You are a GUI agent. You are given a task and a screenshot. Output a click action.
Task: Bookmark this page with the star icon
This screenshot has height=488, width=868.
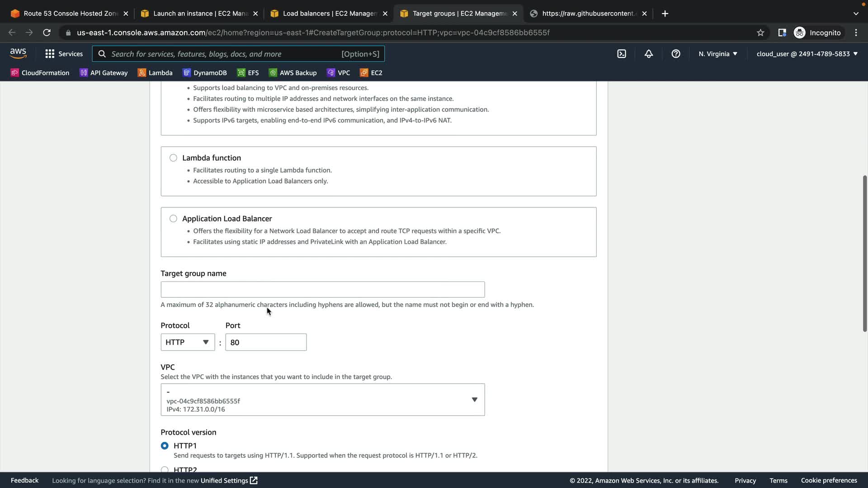click(x=760, y=33)
